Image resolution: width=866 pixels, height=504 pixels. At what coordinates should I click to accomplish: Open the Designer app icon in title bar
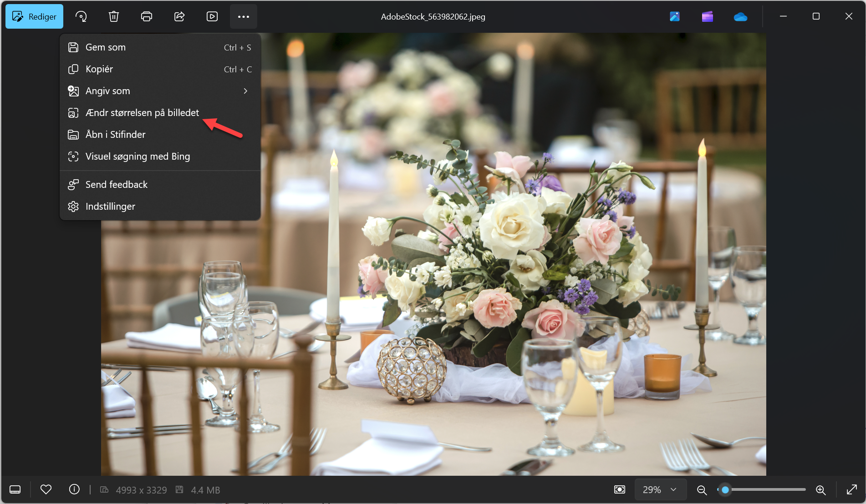pos(675,16)
